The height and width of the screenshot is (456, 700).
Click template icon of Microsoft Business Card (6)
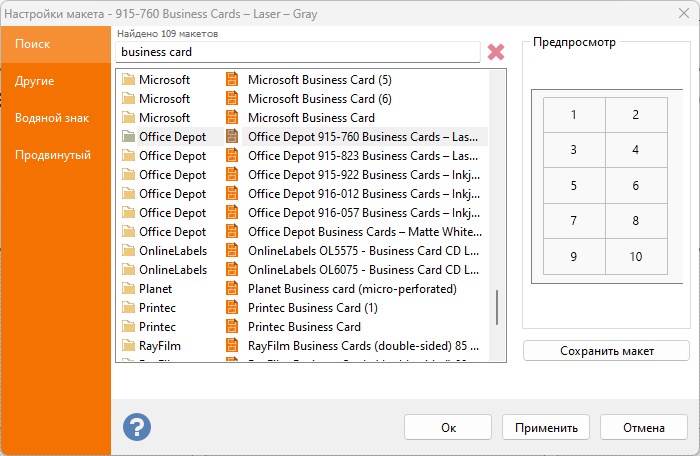point(232,98)
